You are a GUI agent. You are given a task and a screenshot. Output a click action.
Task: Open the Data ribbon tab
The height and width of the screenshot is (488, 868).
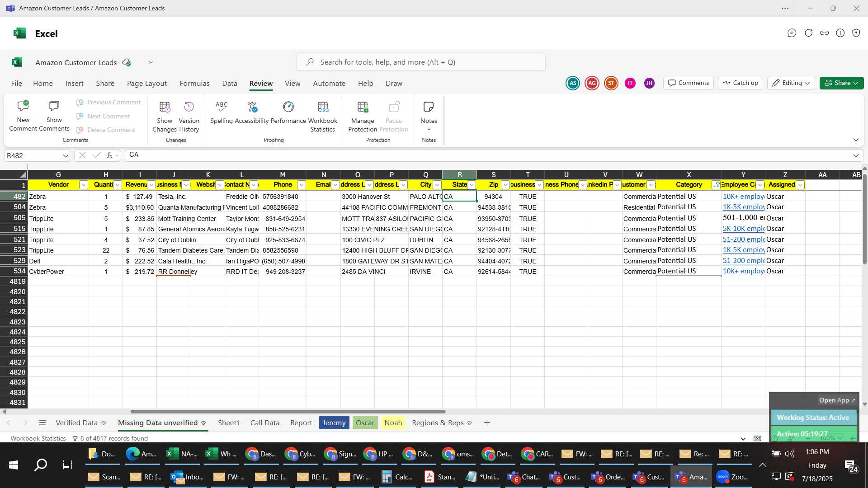pos(230,84)
